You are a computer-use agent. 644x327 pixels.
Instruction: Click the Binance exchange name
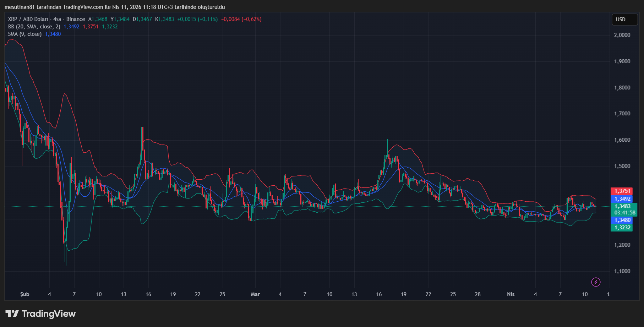[x=76, y=19]
